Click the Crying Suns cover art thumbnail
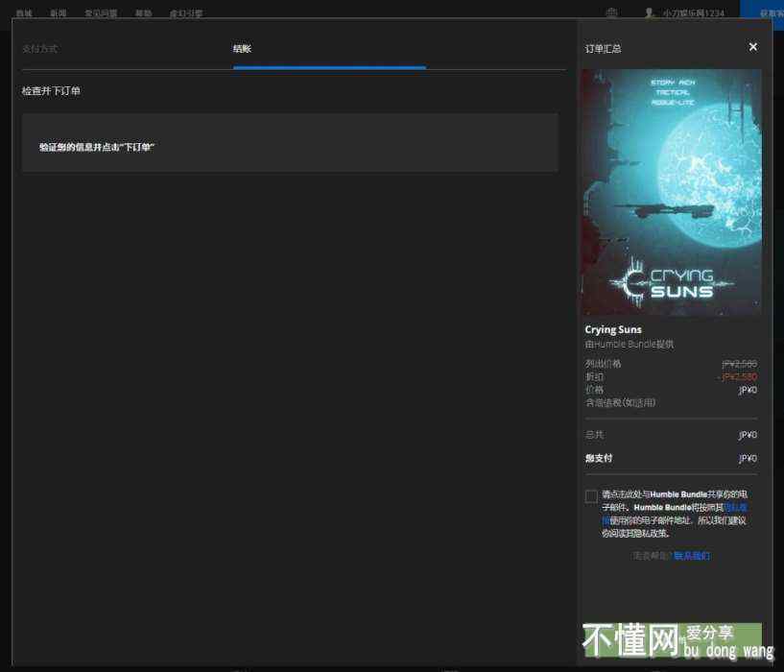The width and height of the screenshot is (784, 672). click(x=672, y=192)
